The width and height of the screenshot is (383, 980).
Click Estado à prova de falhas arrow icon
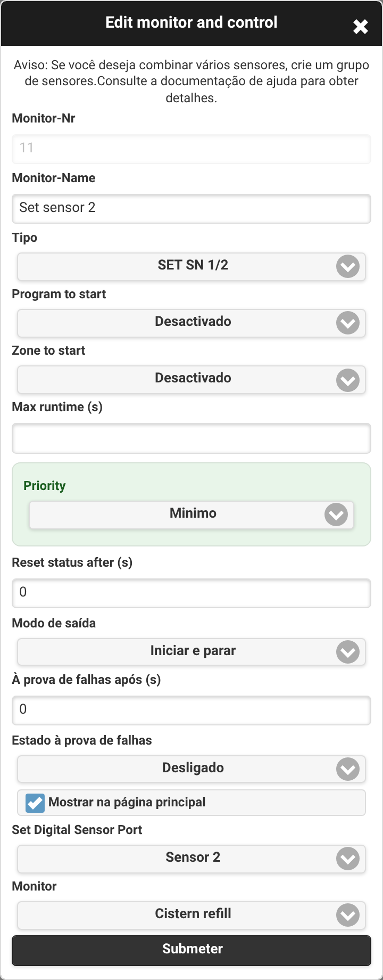pos(348,769)
